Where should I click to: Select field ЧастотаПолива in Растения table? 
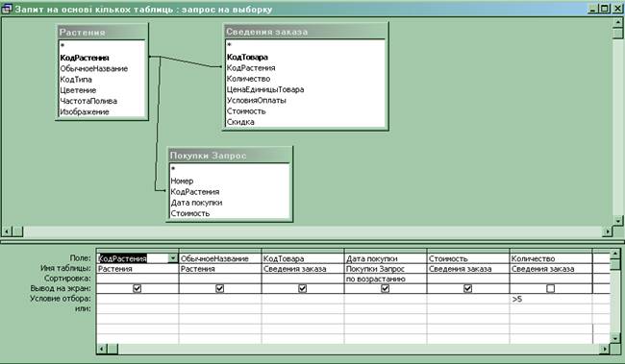point(88,101)
